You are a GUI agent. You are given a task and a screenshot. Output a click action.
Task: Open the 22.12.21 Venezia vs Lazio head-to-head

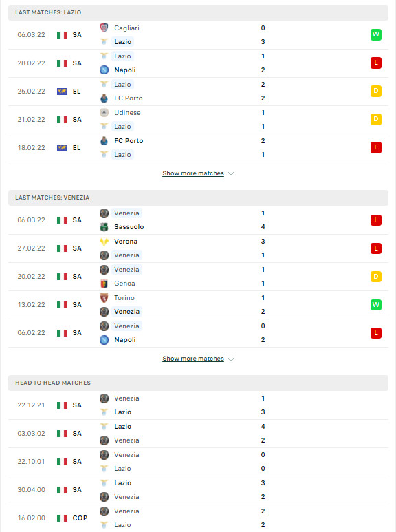[x=198, y=405]
